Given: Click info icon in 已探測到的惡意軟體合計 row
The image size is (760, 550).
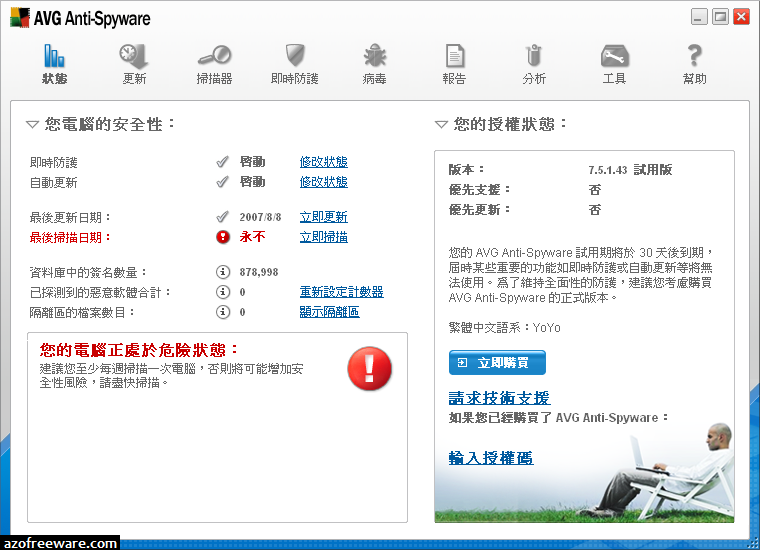Looking at the screenshot, I should (223, 292).
